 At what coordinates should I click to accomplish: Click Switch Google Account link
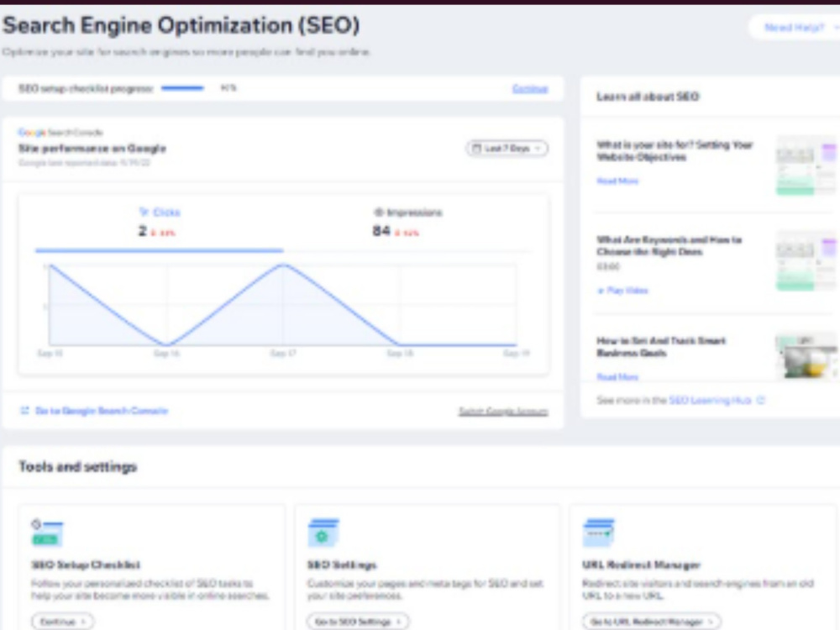coord(503,412)
